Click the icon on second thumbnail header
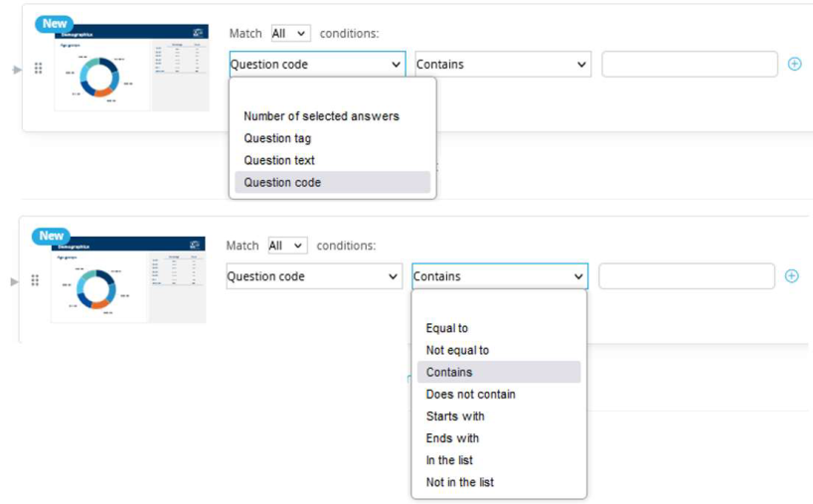 [195, 245]
